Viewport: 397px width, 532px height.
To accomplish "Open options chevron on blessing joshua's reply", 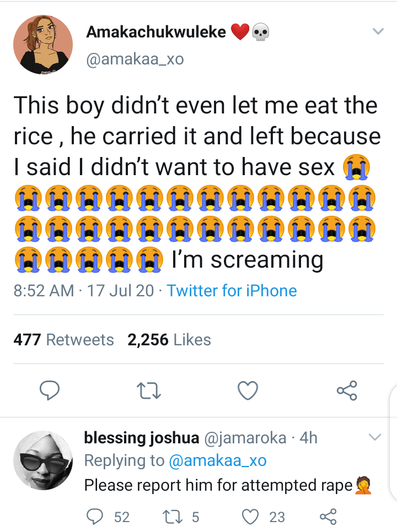I will [x=374, y=437].
